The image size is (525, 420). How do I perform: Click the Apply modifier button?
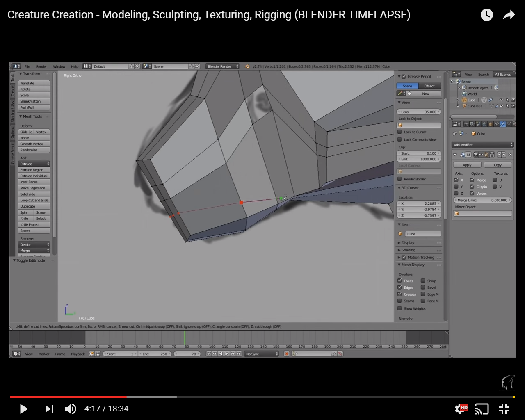click(467, 165)
